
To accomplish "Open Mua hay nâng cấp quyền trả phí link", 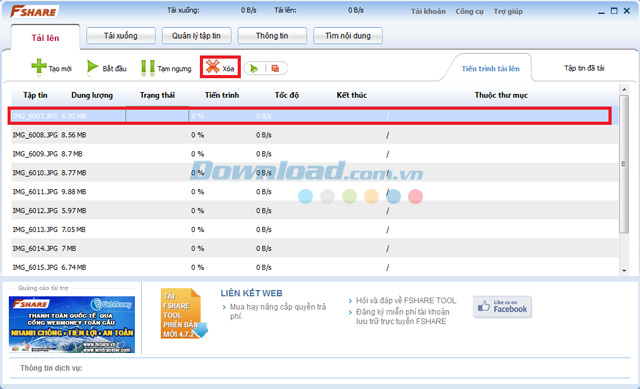I will (x=278, y=311).
